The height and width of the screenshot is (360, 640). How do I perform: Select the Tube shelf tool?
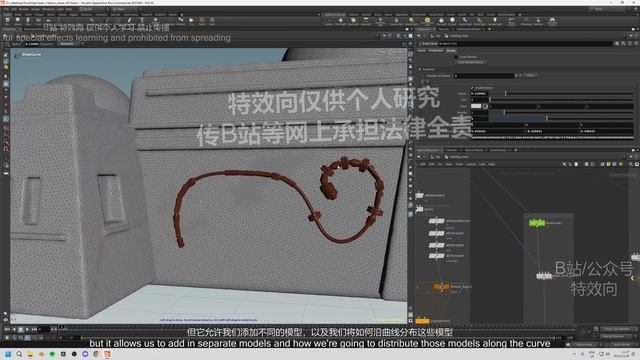click(x=28, y=20)
